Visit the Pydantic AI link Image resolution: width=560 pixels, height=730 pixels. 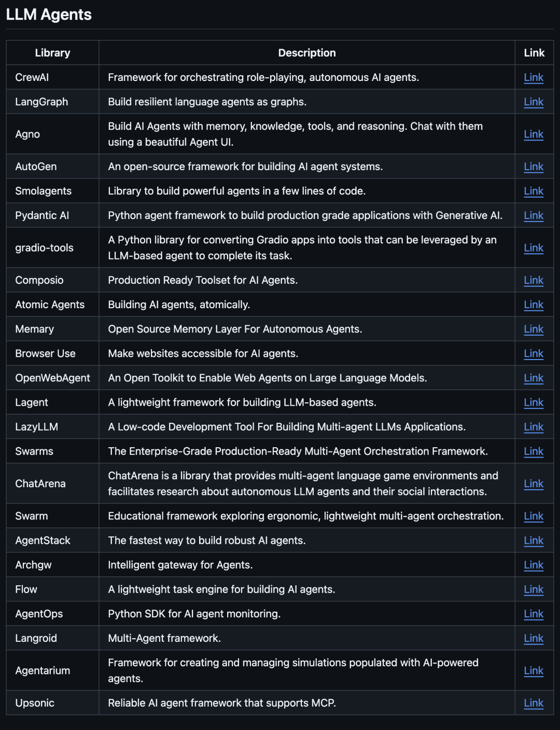coord(534,215)
